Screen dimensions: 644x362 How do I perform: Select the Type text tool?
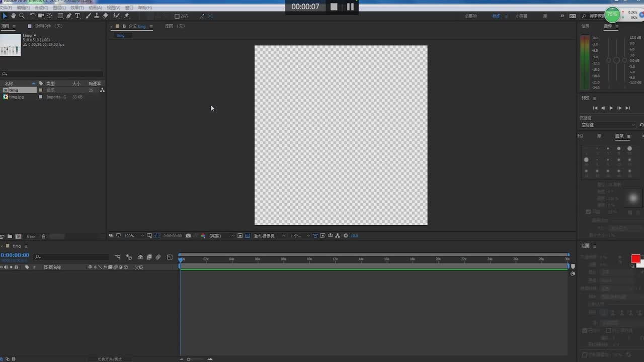pos(77,16)
